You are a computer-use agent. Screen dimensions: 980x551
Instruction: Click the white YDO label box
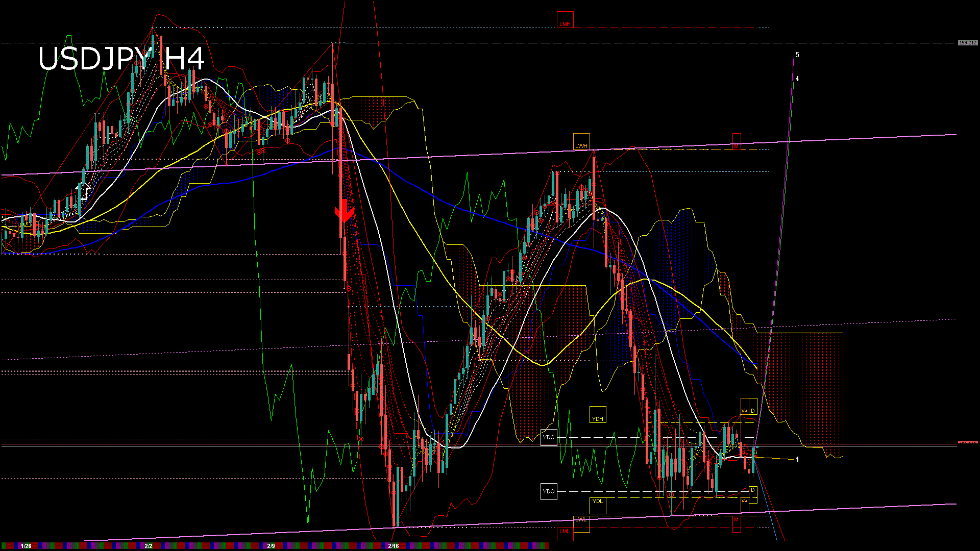[549, 491]
